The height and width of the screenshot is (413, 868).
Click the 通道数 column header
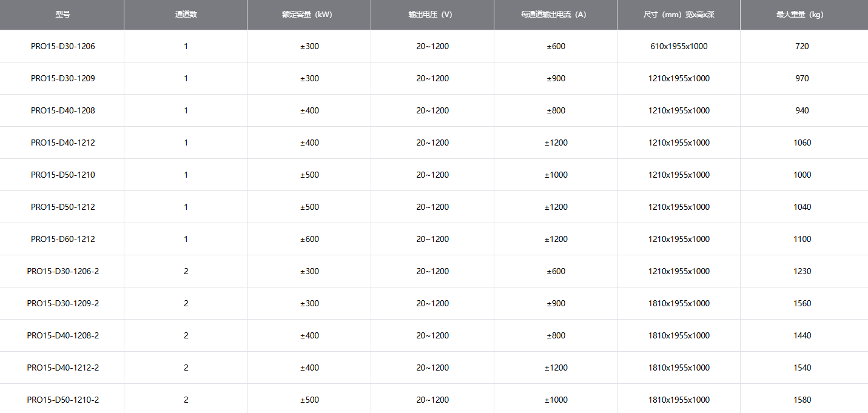186,15
